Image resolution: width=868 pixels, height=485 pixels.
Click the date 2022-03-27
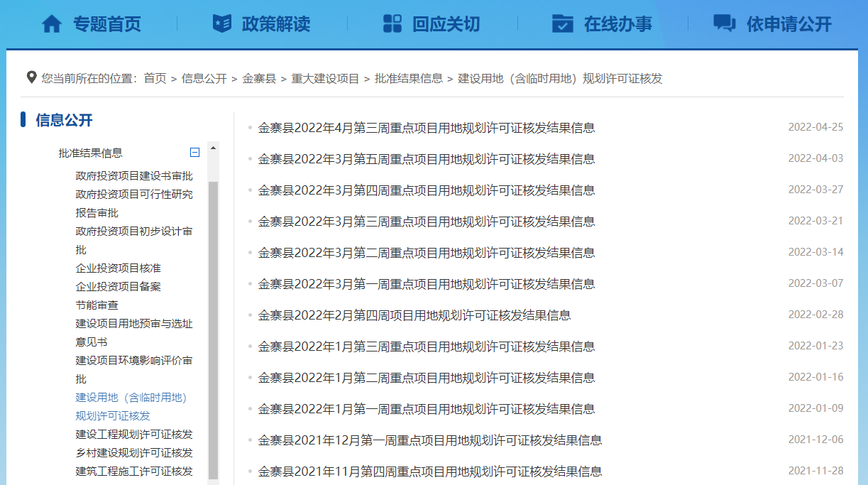point(815,190)
